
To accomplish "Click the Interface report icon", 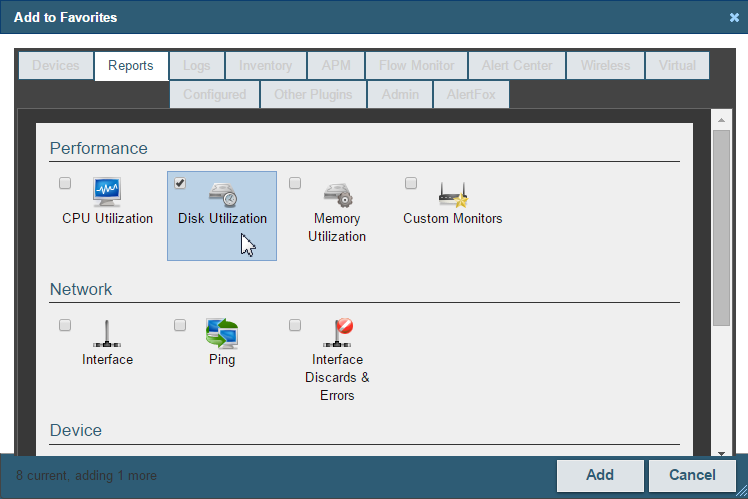I will [107, 334].
